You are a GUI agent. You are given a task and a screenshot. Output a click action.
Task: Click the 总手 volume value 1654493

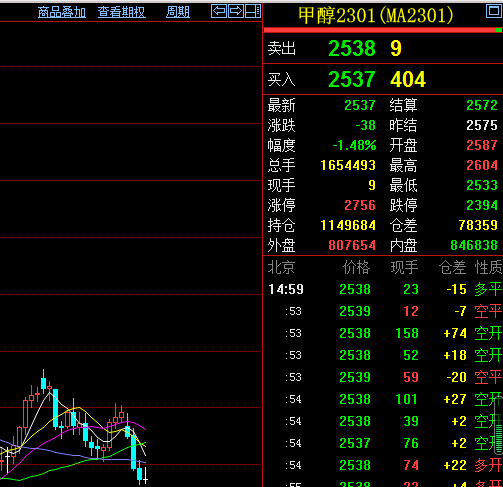(x=348, y=165)
